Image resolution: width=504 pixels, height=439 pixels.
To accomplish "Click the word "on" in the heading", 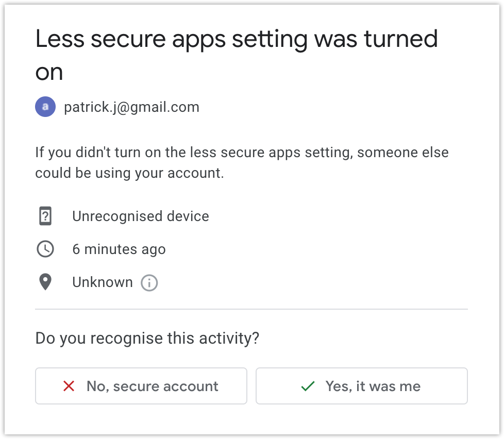I will pyautogui.click(x=49, y=72).
